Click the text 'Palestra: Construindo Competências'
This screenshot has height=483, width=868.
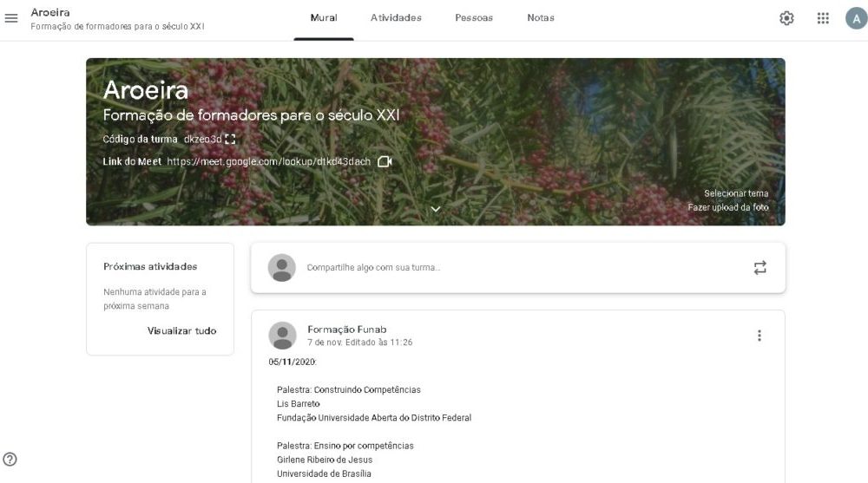point(349,390)
